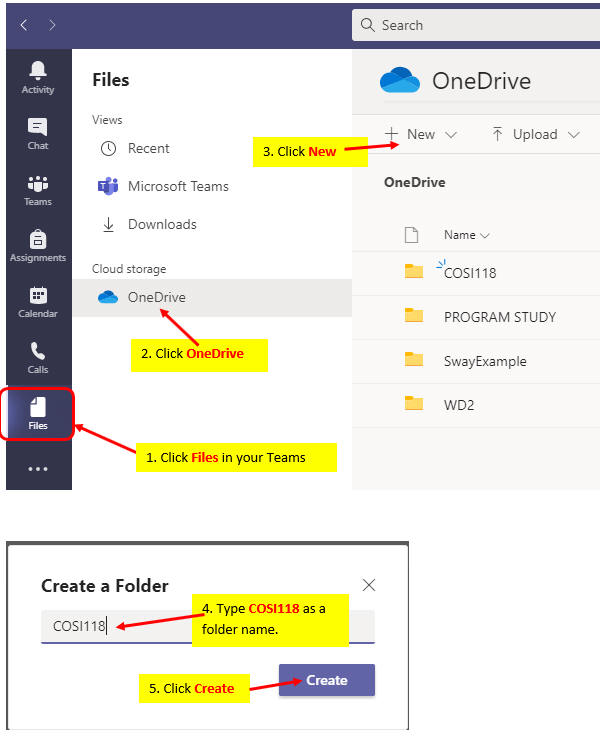Go to Teams in the left rail
The height and width of the screenshot is (738, 607).
click(x=38, y=190)
